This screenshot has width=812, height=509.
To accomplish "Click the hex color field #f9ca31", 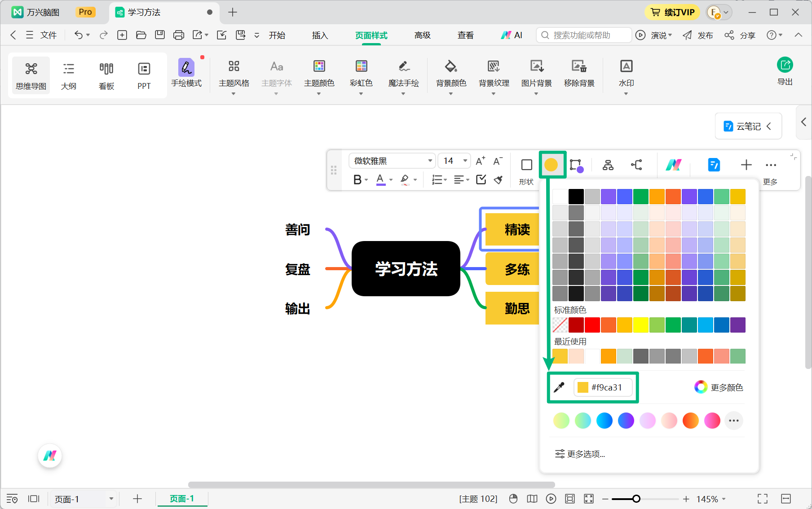I will coord(603,387).
